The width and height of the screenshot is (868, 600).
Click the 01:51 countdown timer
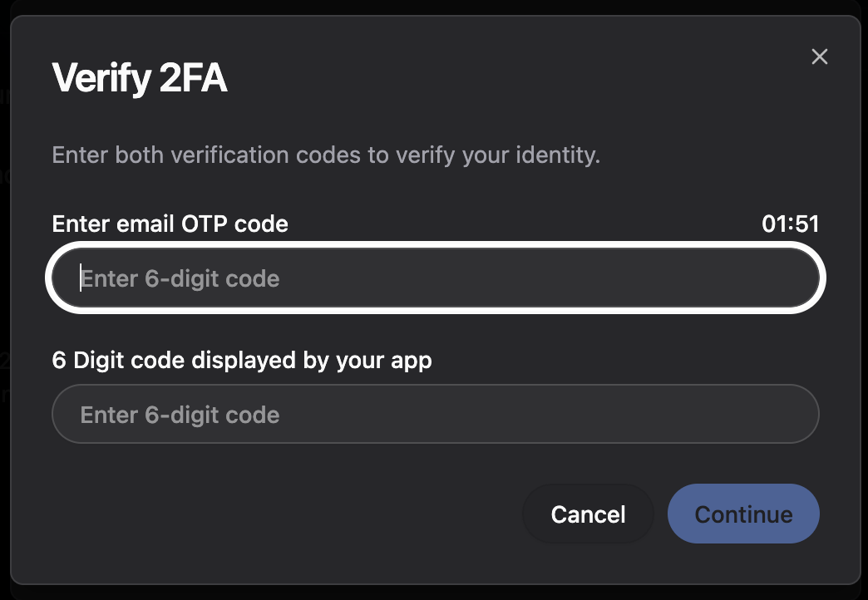coord(790,224)
